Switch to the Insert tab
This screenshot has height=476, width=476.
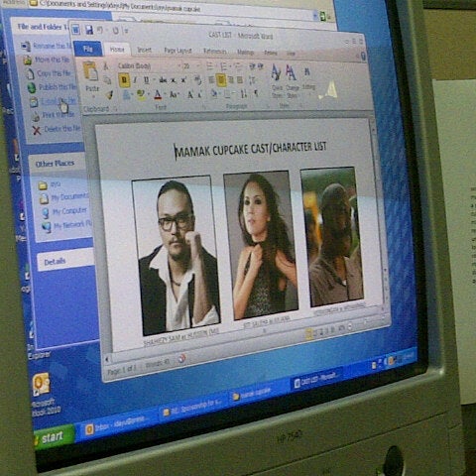tap(144, 50)
